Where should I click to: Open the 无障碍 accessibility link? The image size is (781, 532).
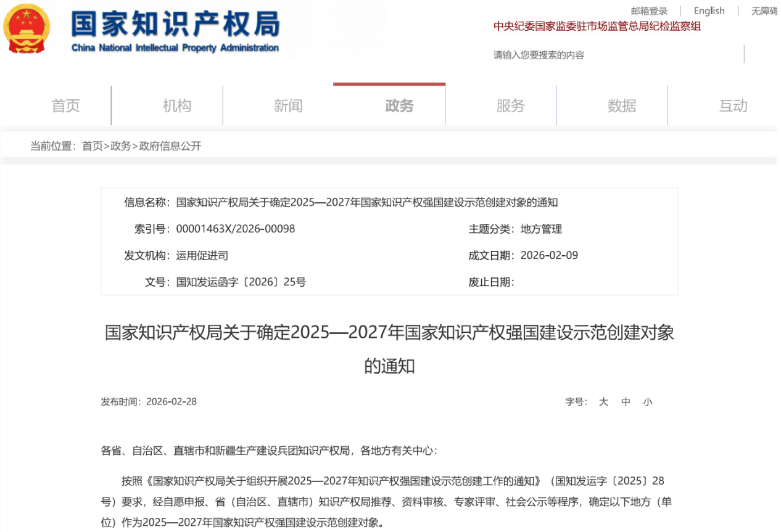pos(764,10)
